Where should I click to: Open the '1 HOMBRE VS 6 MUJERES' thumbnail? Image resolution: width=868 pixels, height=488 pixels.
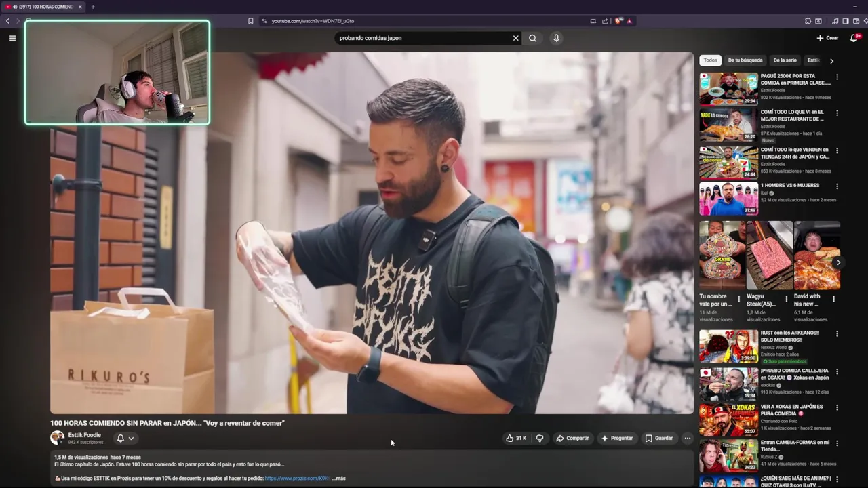pos(728,199)
